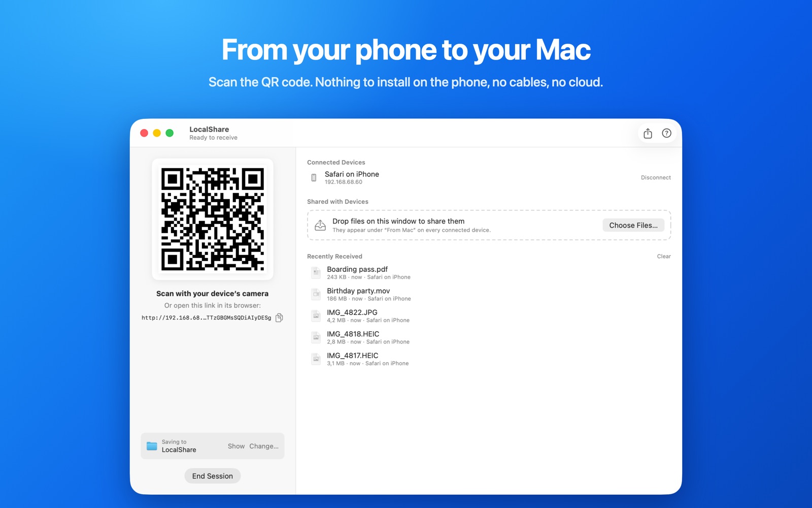Click the IMG_4817.HEIC image icon
Screen dimensions: 812x508
pyautogui.click(x=316, y=359)
